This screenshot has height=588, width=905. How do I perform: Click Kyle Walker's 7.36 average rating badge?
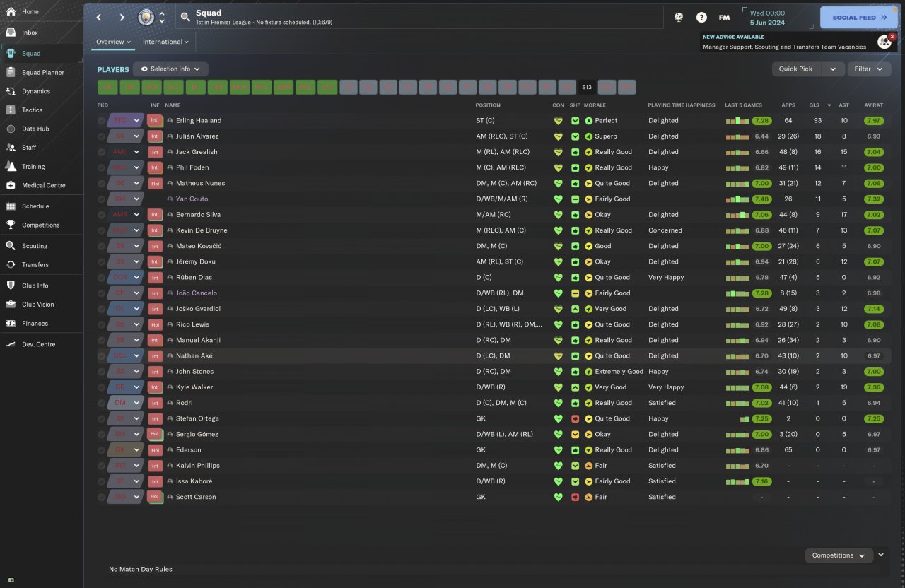pos(874,387)
